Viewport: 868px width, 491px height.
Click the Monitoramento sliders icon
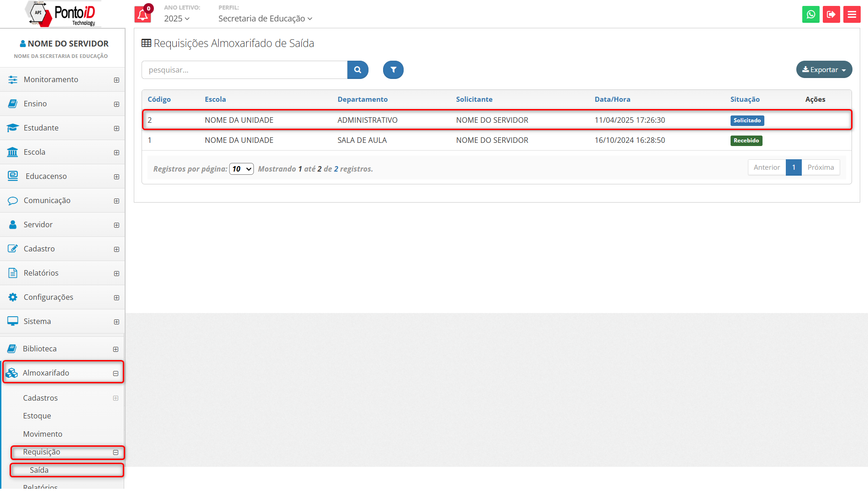click(13, 80)
